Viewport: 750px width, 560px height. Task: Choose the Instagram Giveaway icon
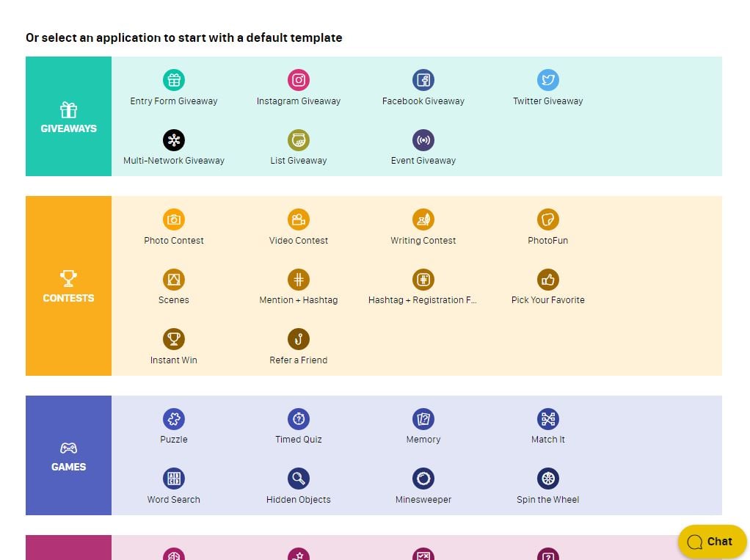[x=299, y=80]
